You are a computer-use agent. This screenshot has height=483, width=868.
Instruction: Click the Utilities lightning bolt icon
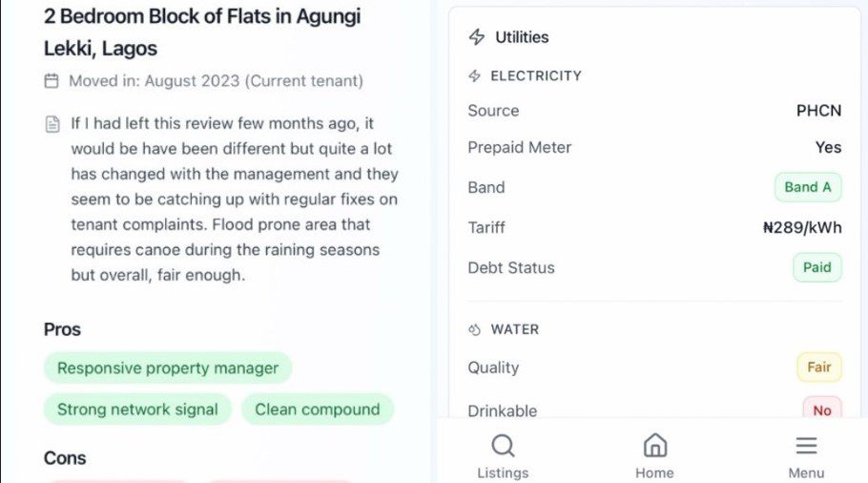tap(477, 37)
